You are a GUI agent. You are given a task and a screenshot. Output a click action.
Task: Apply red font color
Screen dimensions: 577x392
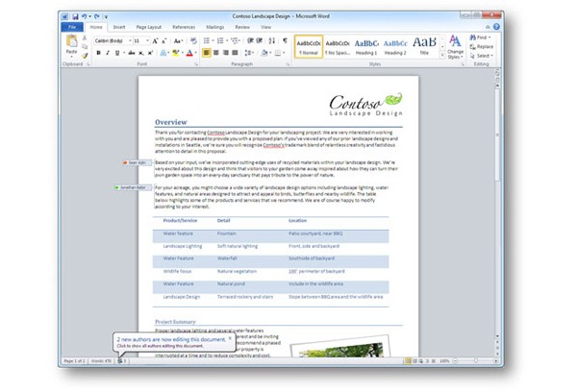189,53
